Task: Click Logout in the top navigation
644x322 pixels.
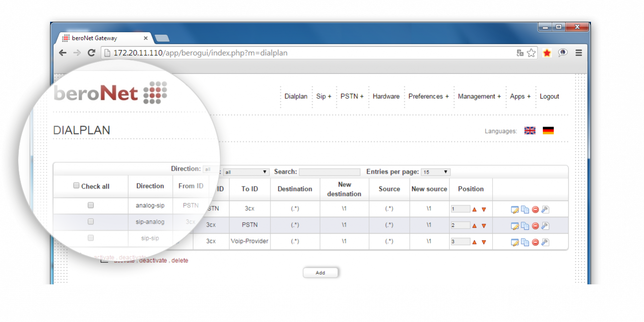Action: point(549,96)
